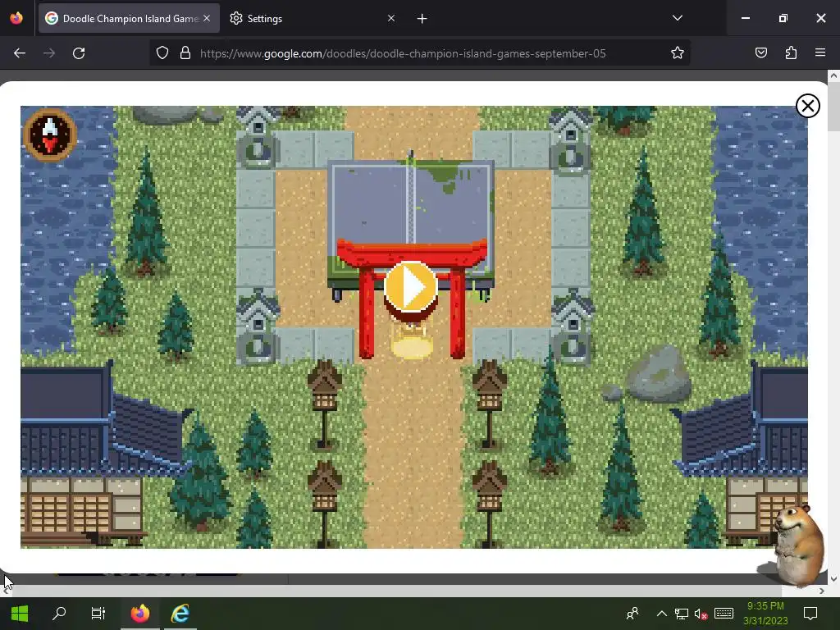Viewport: 840px width, 630px height.
Task: Start the Doodle Champion Island game
Action: (411, 287)
